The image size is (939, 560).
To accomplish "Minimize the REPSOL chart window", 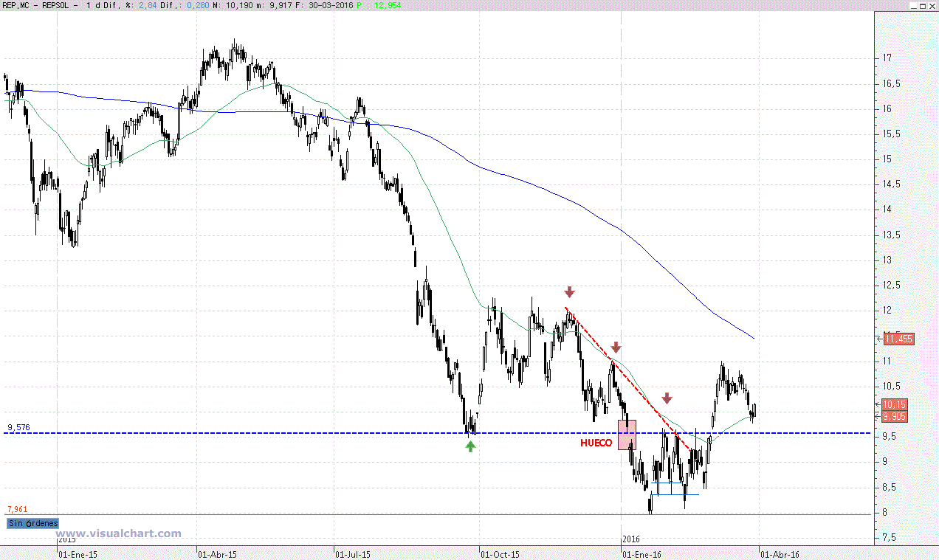I will [914, 6].
